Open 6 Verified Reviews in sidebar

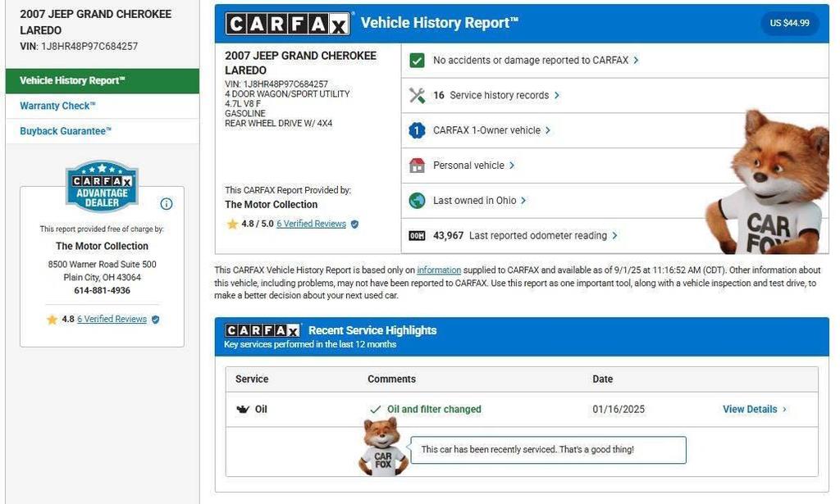[x=112, y=320]
